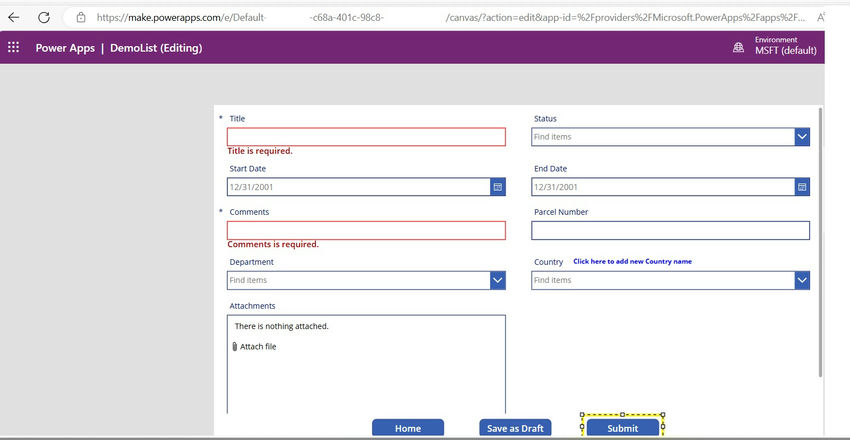Click the End Date text field

tap(663, 187)
